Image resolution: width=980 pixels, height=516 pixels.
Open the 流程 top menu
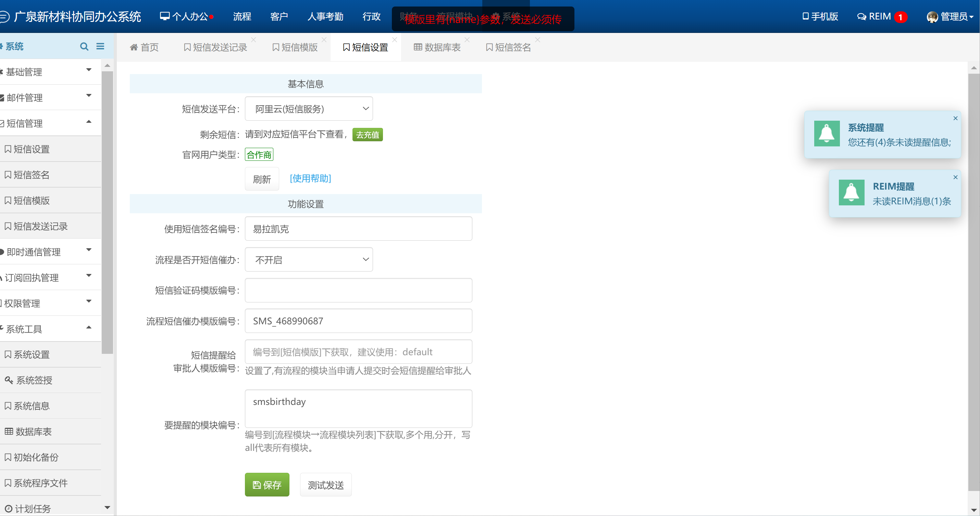point(242,17)
